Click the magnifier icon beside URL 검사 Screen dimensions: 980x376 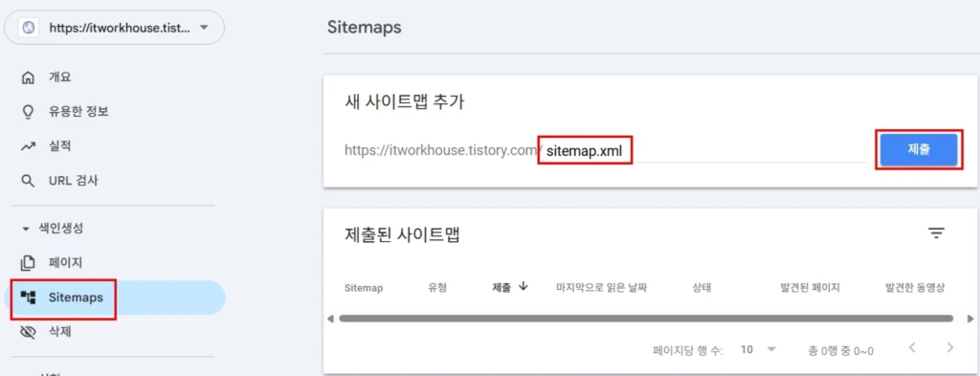[x=28, y=181]
